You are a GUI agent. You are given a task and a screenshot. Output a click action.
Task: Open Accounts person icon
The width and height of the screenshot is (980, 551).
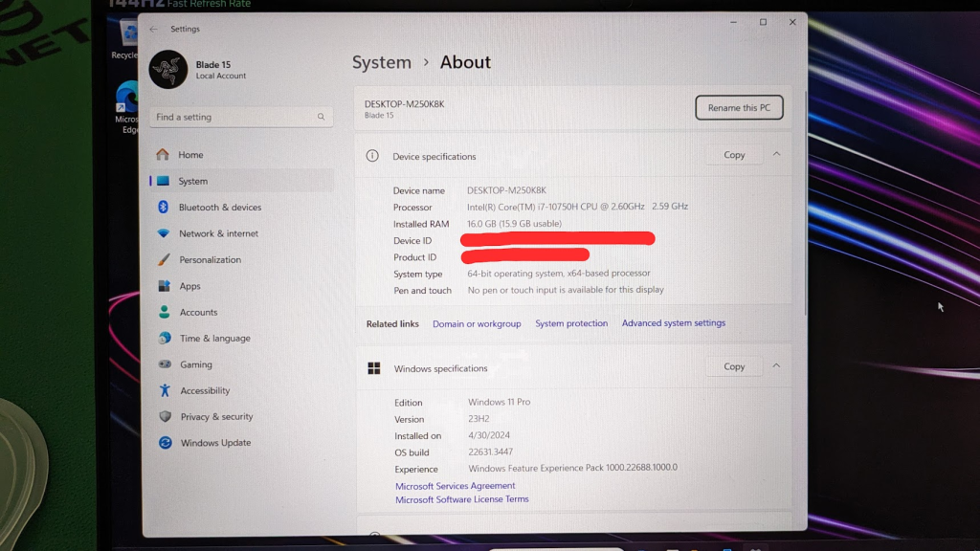pos(165,312)
